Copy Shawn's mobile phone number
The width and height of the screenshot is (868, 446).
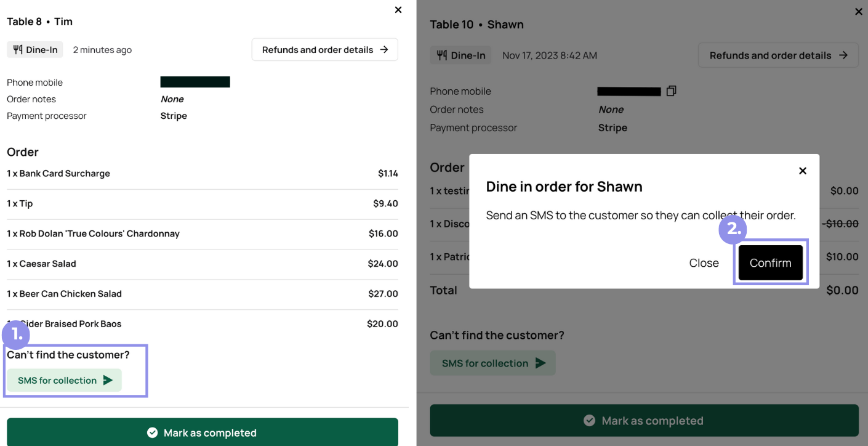pyautogui.click(x=671, y=91)
